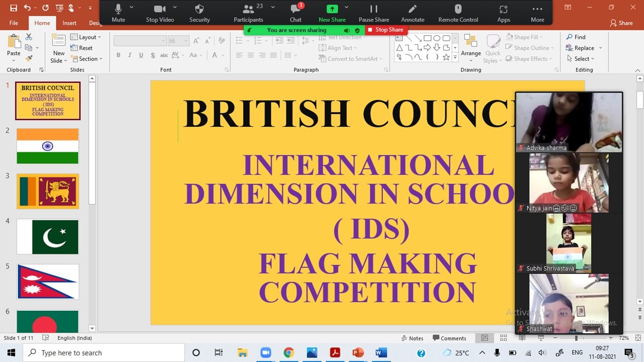The width and height of the screenshot is (644, 362).
Task: Open Google Chrome from the taskbar
Action: click(x=288, y=352)
